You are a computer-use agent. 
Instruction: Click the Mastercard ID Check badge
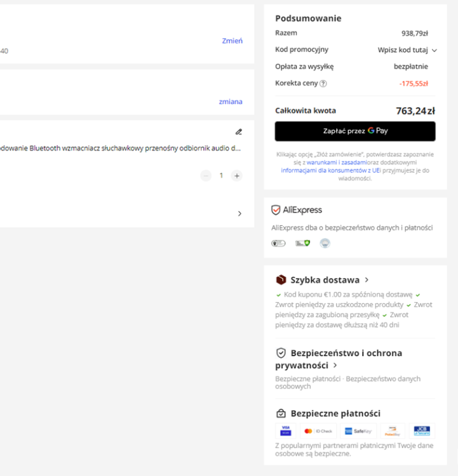[318, 431]
